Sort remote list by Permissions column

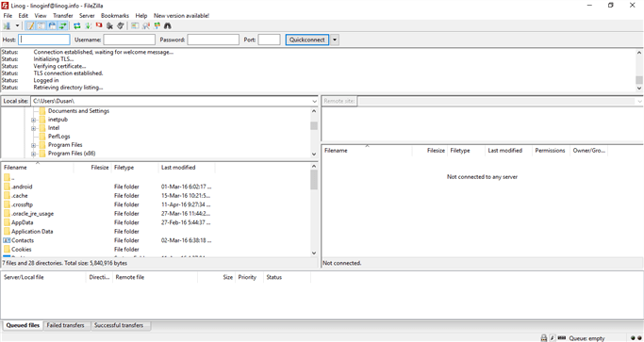(x=551, y=151)
